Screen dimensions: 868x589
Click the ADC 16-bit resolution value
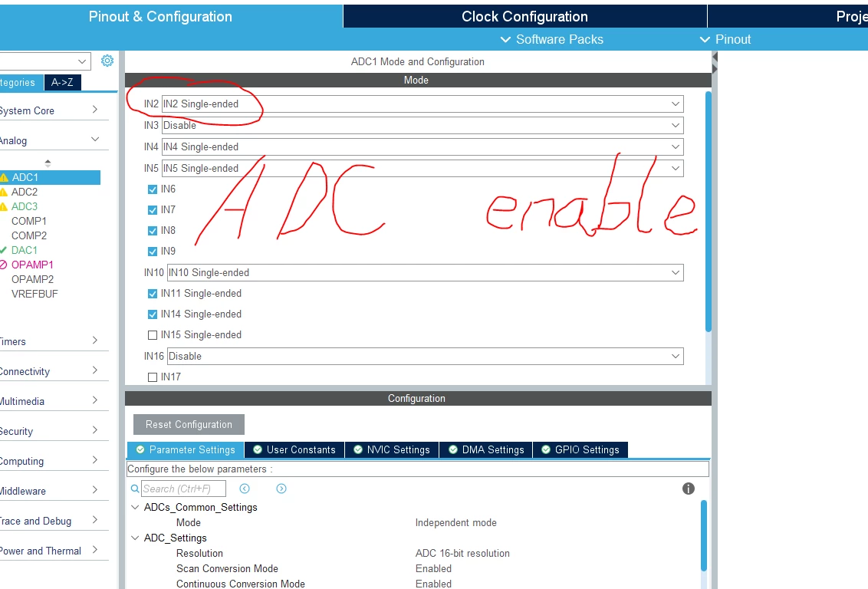[x=462, y=553]
